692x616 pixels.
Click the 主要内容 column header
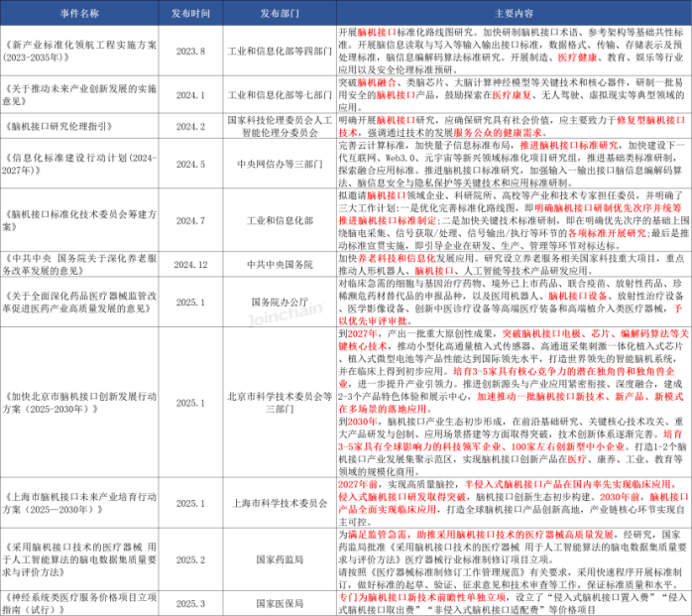[514, 13]
